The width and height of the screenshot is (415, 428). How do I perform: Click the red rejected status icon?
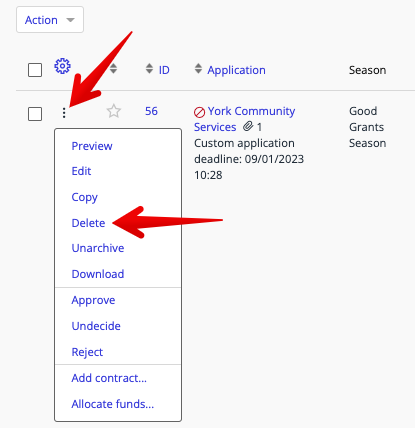pyautogui.click(x=199, y=112)
